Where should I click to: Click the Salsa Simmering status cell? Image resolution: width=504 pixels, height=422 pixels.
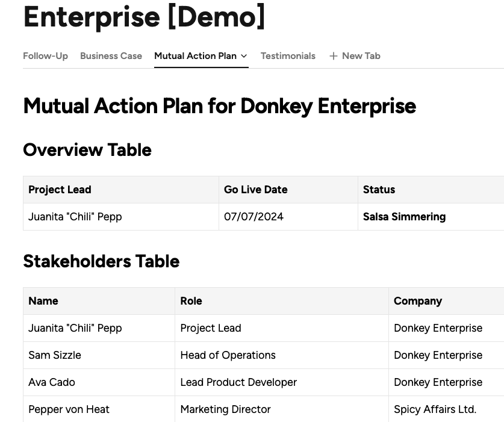(404, 217)
